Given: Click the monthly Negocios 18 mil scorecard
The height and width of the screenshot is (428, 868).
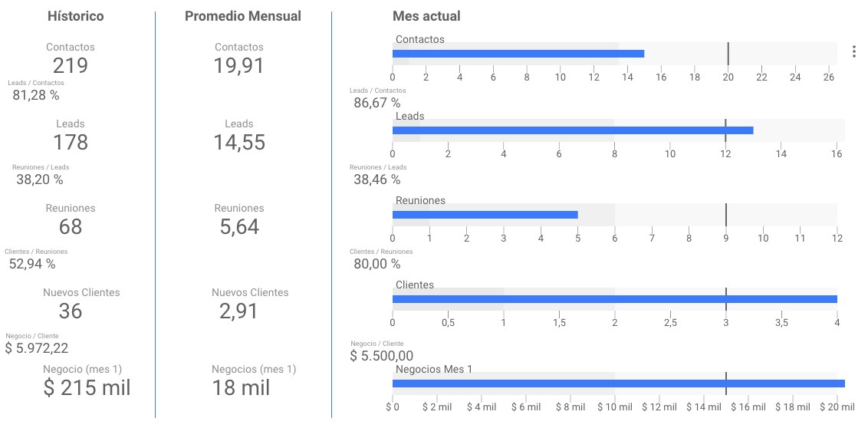Looking at the screenshot, I should point(242,388).
